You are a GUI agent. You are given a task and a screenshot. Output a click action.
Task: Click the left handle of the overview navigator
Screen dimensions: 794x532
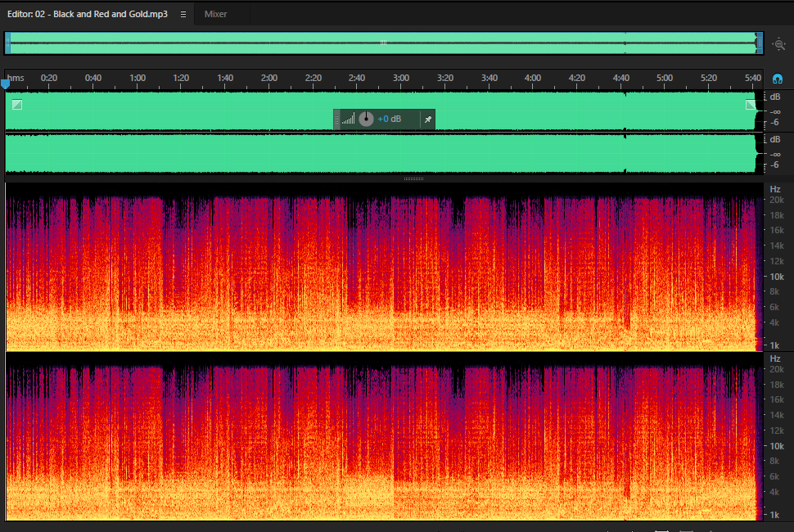pos(7,43)
